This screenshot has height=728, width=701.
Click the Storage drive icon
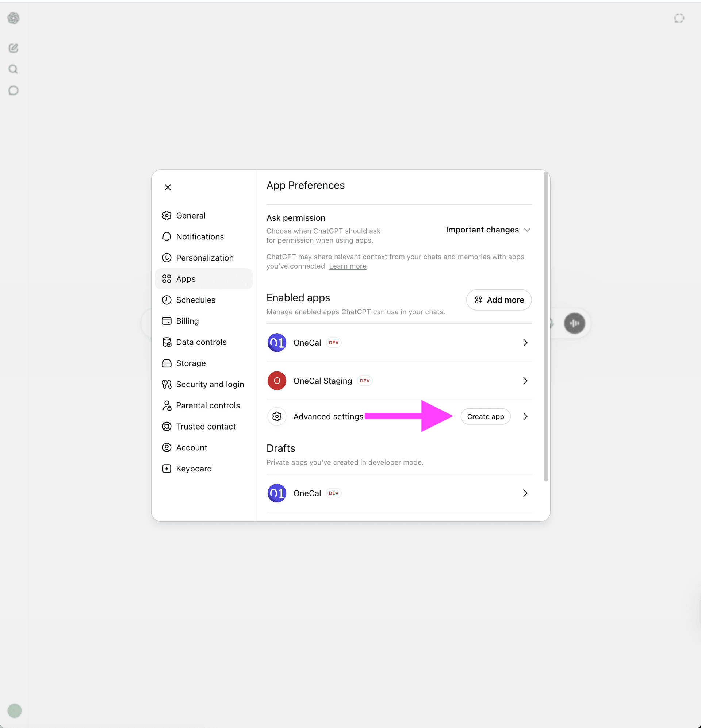(x=167, y=363)
